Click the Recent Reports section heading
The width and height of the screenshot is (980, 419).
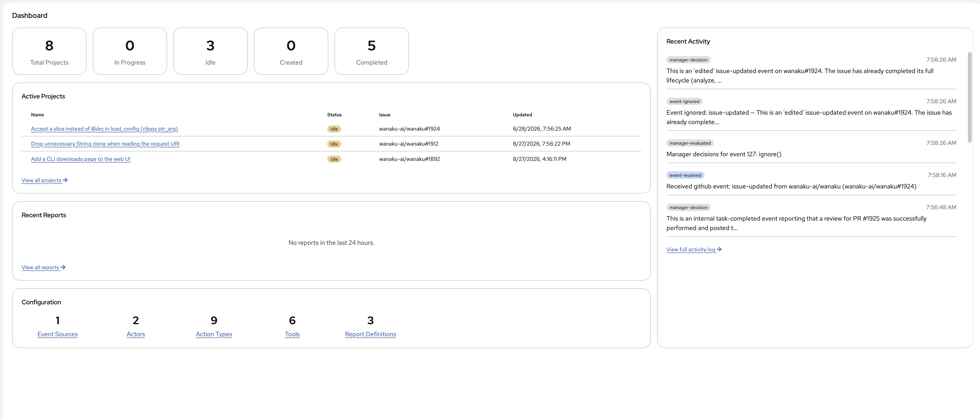[44, 215]
